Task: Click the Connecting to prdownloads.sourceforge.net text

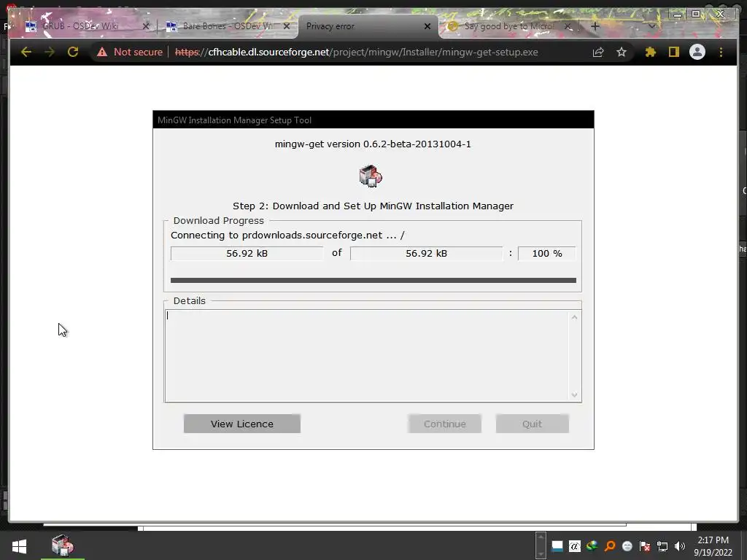Action: point(287,236)
